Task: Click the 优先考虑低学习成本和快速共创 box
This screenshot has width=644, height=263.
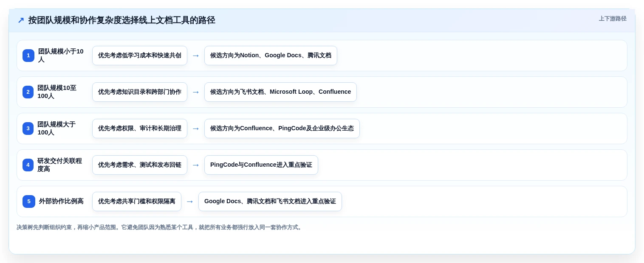Action: click(x=140, y=56)
